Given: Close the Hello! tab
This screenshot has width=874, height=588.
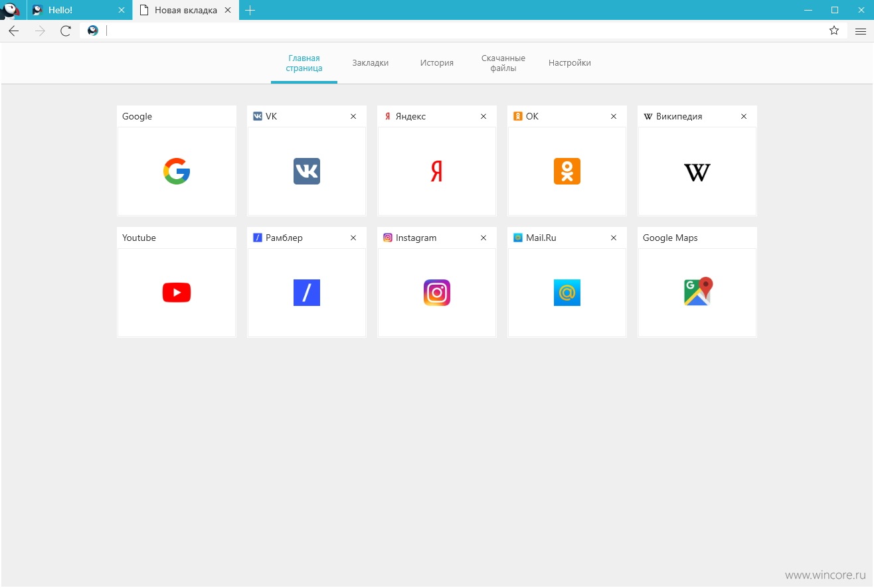Looking at the screenshot, I should click(x=121, y=10).
